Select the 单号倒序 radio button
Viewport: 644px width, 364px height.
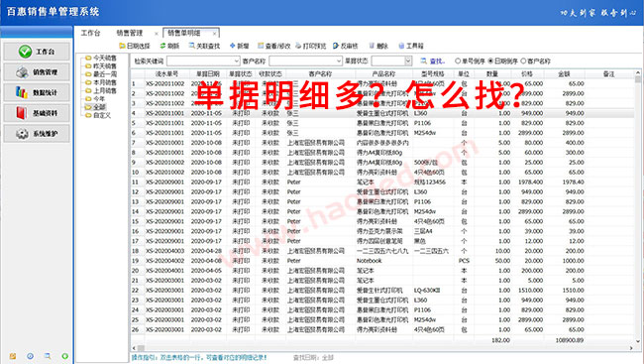(x=458, y=61)
